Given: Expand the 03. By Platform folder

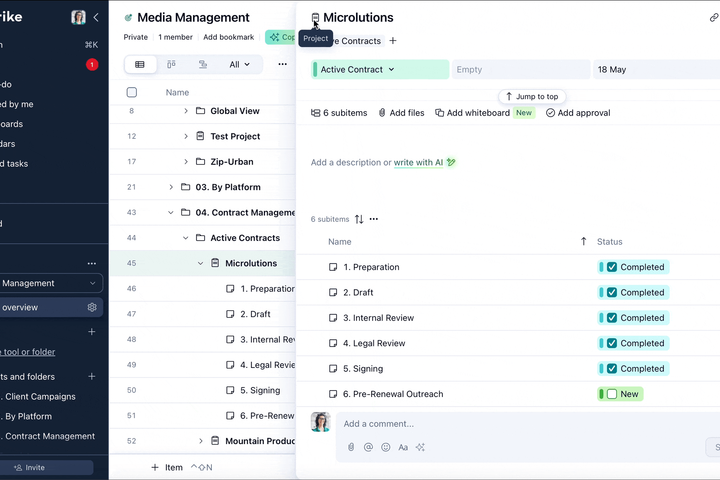Looking at the screenshot, I should (171, 187).
